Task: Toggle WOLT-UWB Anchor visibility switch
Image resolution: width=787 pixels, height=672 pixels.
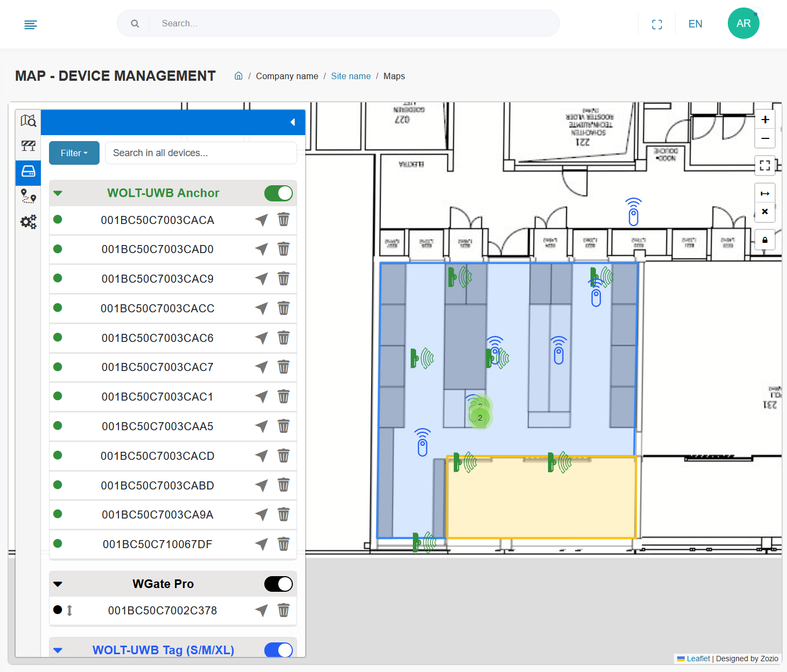Action: point(278,193)
